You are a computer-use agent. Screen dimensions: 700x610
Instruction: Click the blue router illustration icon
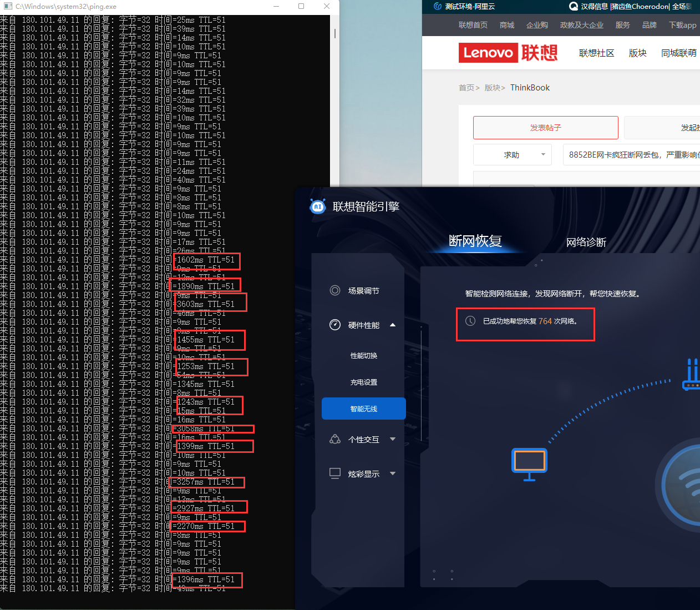click(x=692, y=374)
